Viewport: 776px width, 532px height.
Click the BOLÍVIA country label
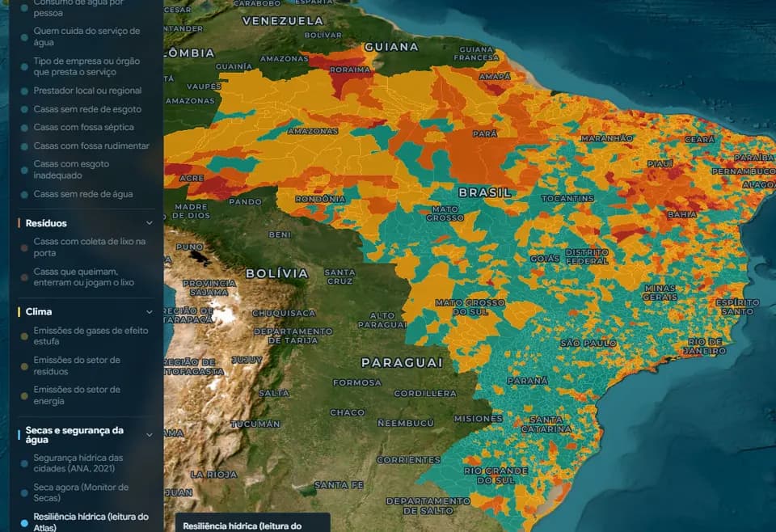pos(277,273)
